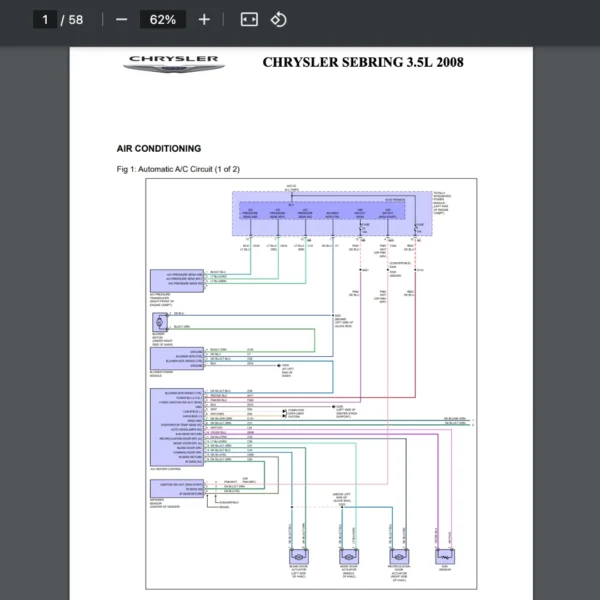Screen dimensions: 600x600
Task: Select the page number input field
Action: pyautogui.click(x=45, y=20)
